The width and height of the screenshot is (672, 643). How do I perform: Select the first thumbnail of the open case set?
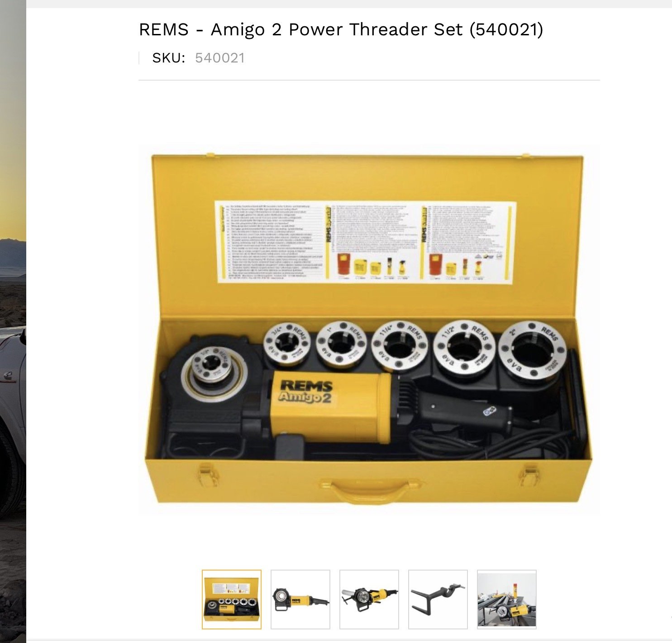(232, 600)
